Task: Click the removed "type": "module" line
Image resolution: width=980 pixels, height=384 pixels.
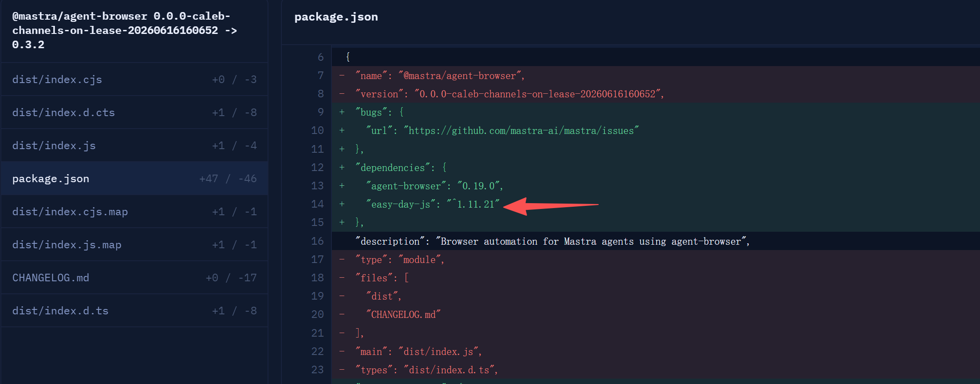Action: (656, 259)
